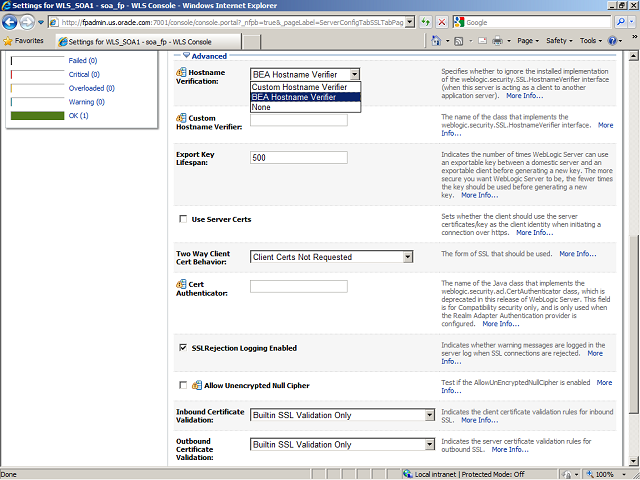This screenshot has height=480, width=640.
Task: Toggle Allow Unencrypted Null Cipher checkbox
Action: tap(182, 384)
